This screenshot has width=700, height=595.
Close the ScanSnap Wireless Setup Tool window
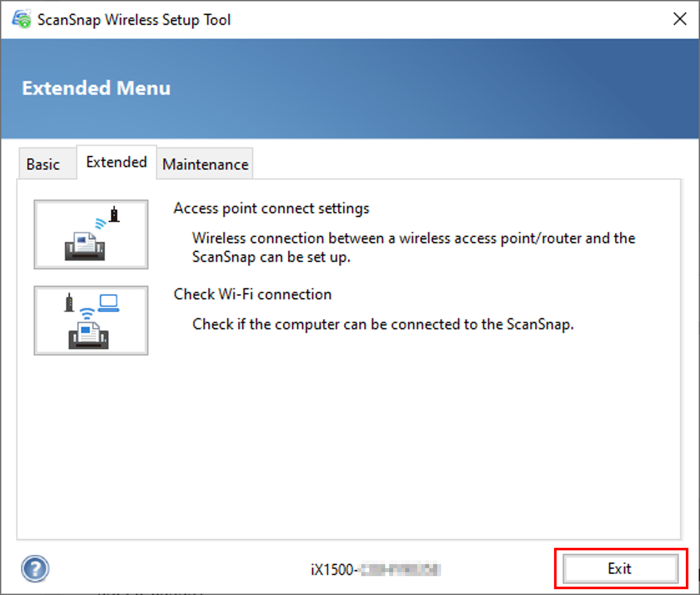[x=680, y=19]
